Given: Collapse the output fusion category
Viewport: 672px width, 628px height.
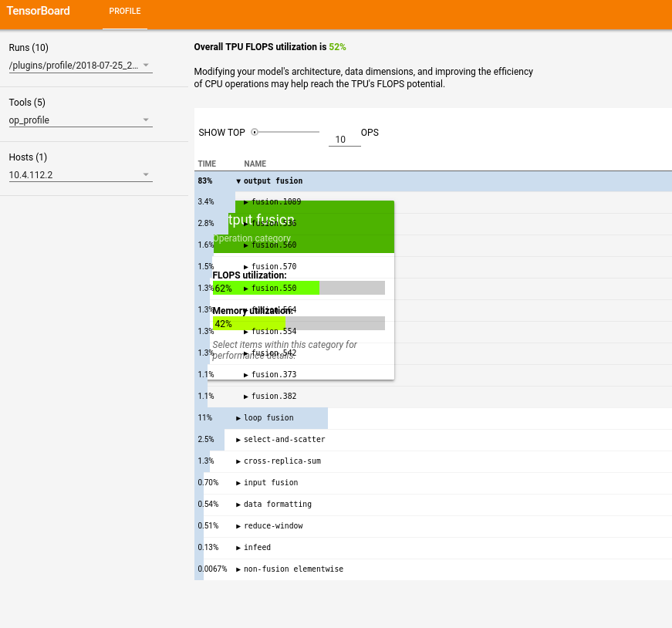Looking at the screenshot, I should pyautogui.click(x=238, y=181).
